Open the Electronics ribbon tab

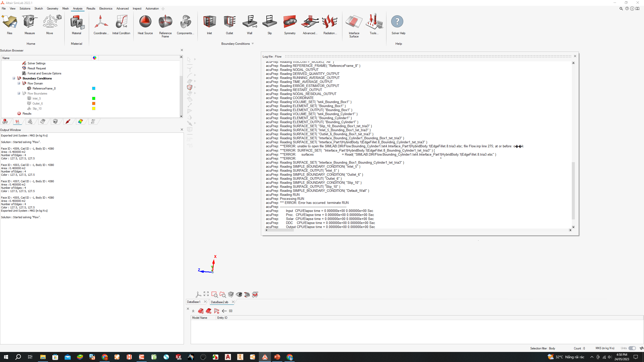tap(106, 9)
